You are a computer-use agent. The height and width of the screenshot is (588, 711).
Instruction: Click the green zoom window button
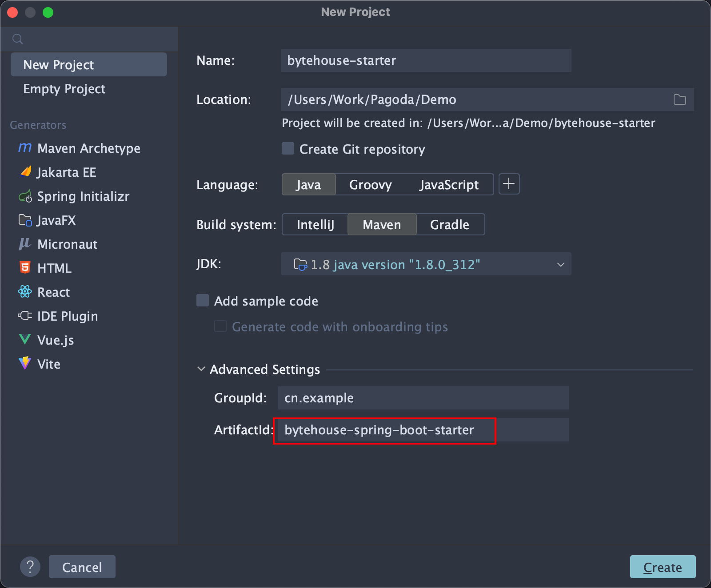click(48, 12)
